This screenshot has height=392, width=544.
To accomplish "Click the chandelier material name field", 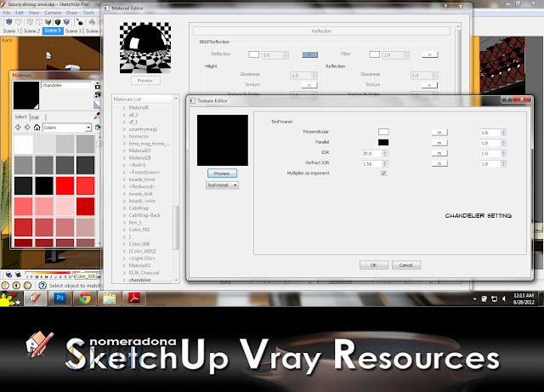I will [66, 85].
